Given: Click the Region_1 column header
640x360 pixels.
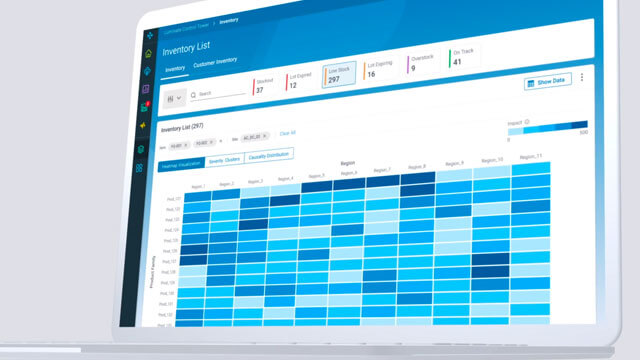Looking at the screenshot, I should point(198,187).
